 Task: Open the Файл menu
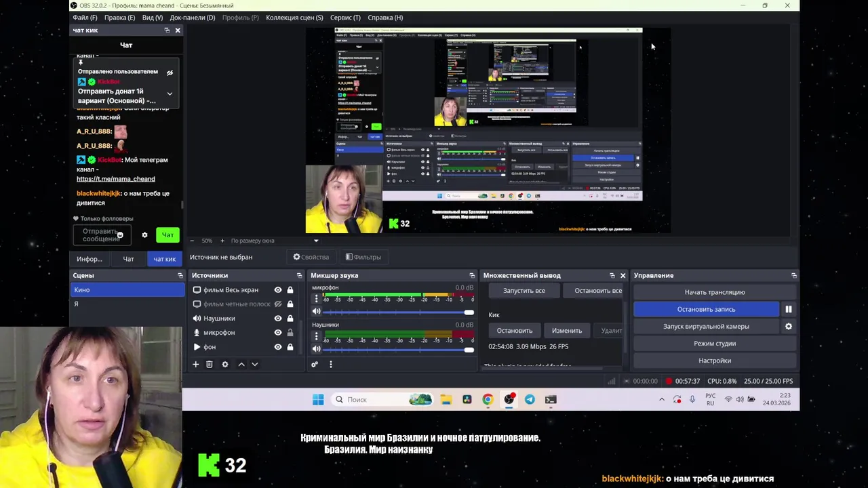click(x=85, y=18)
